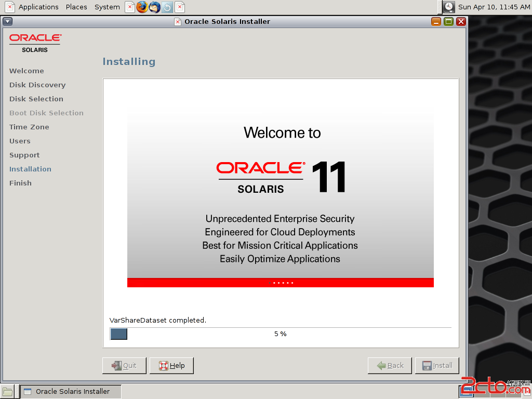Click the Oracle Solaris logo in the sidebar
The image size is (532, 399).
click(x=35, y=43)
